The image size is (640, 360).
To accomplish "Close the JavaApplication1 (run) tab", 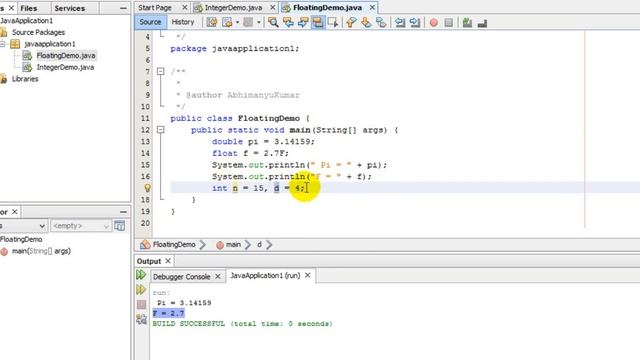I will click(x=308, y=276).
